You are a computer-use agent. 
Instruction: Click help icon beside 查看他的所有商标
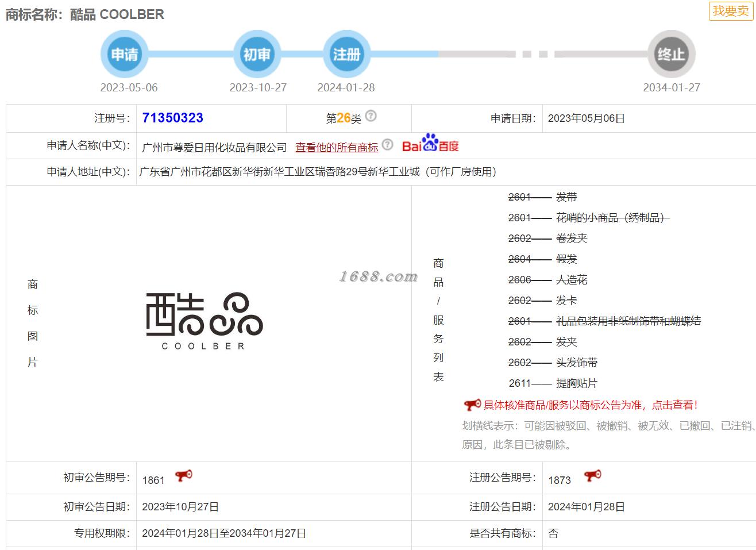pyautogui.click(x=388, y=144)
